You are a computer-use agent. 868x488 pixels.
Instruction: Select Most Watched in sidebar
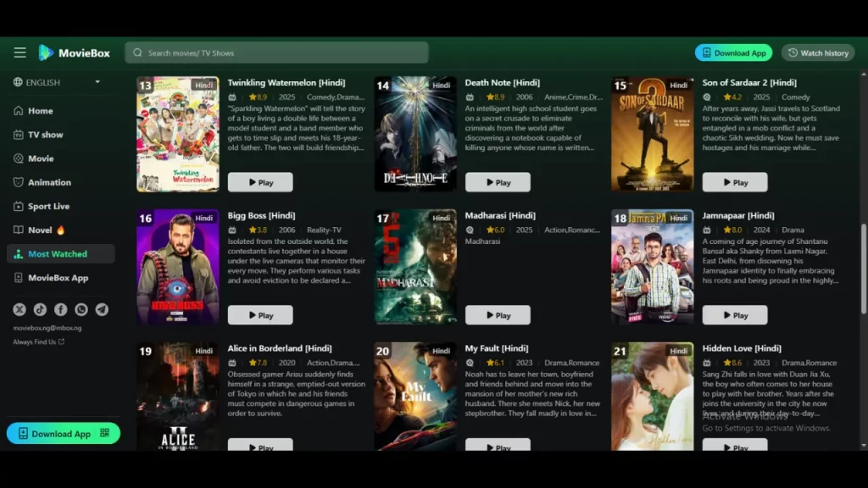coord(61,254)
